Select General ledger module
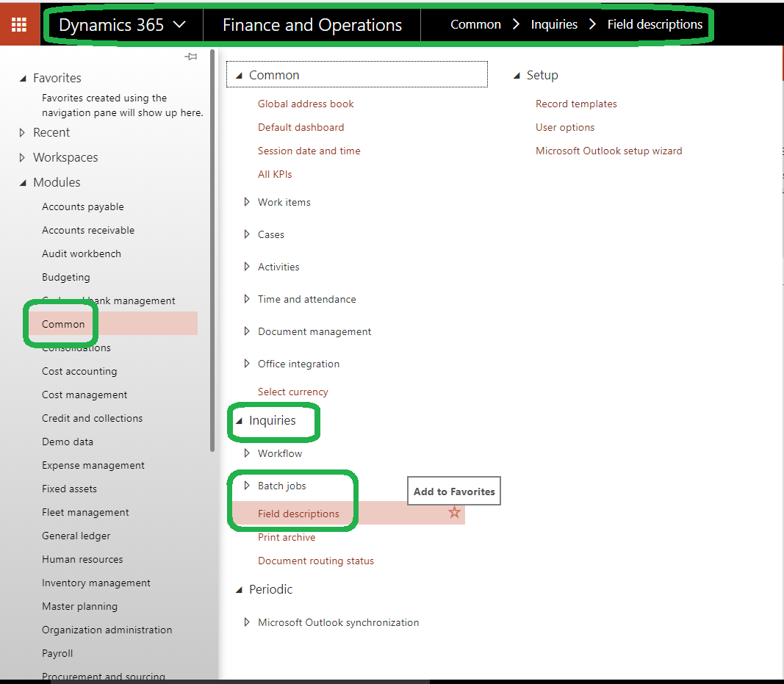Screen dimensions: 784x684 [x=76, y=536]
